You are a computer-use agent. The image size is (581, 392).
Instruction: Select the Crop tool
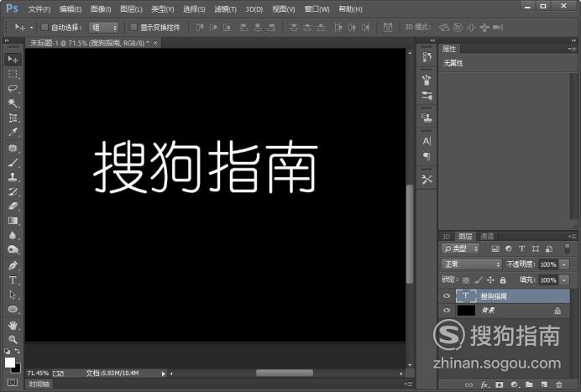point(13,118)
